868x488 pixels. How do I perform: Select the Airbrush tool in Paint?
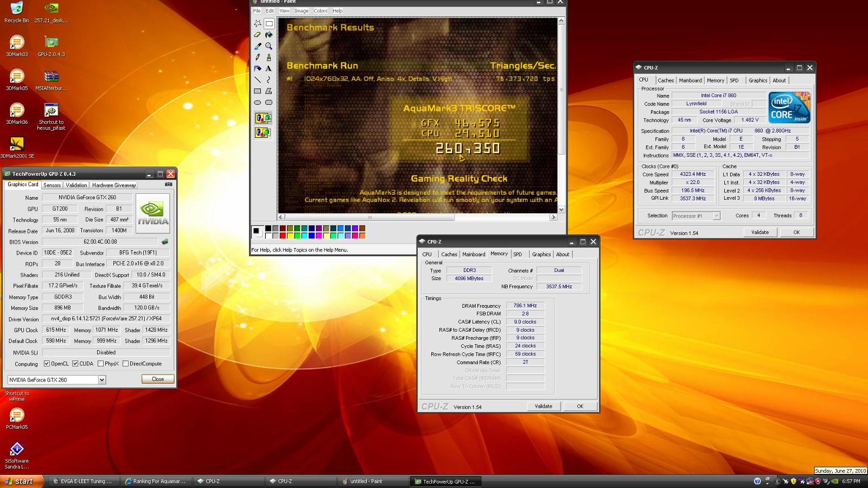pyautogui.click(x=258, y=68)
